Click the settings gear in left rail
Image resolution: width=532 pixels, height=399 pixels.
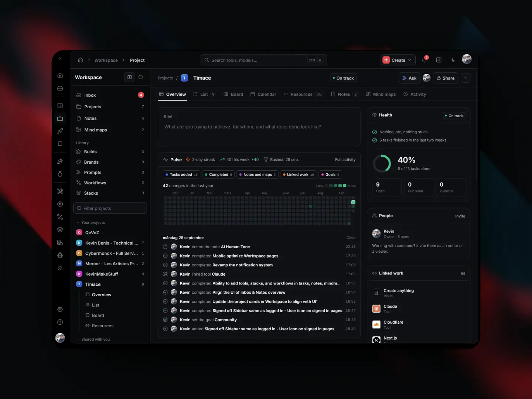tap(60, 309)
